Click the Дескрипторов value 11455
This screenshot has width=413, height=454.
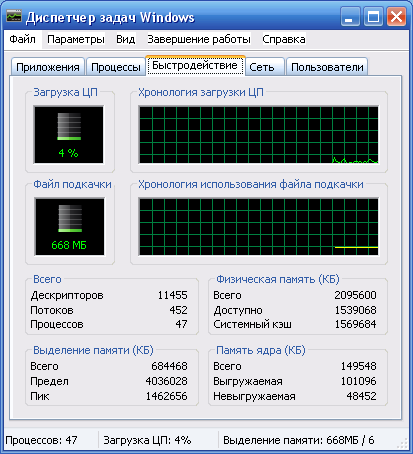[x=172, y=295]
